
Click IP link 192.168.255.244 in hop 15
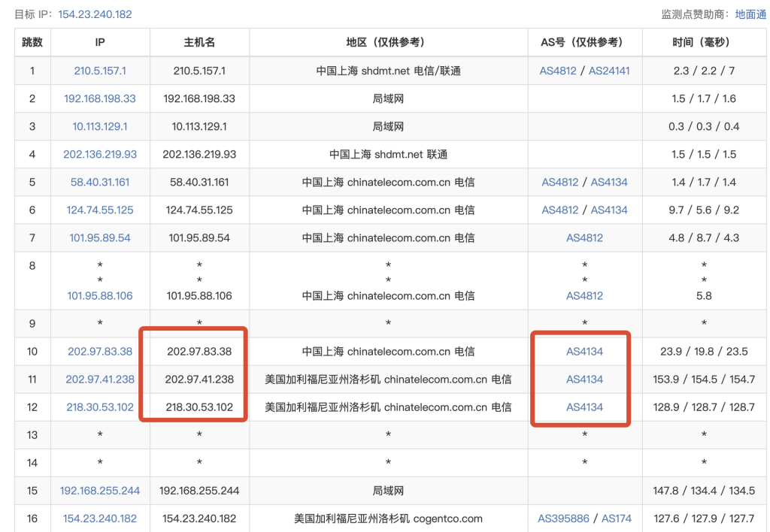(x=100, y=490)
